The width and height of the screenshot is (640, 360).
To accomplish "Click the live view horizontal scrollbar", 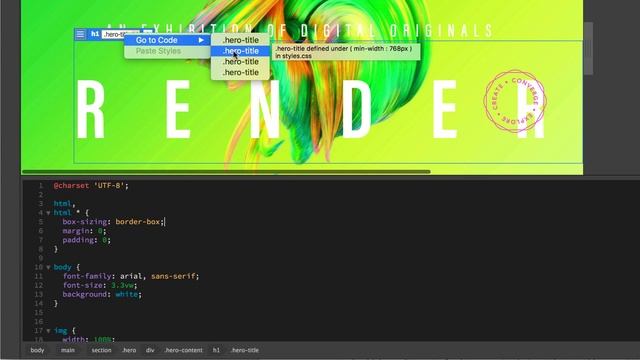I will [226, 172].
